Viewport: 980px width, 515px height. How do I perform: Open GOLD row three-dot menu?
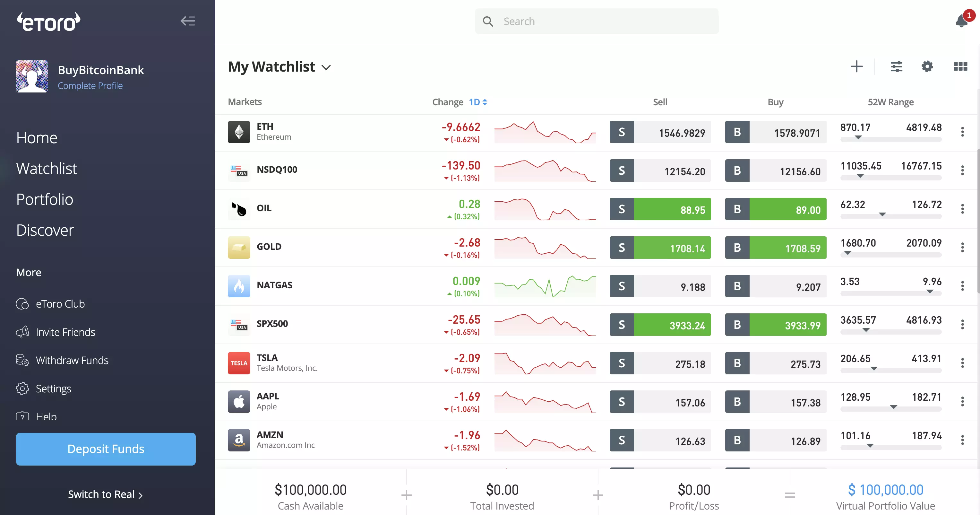coord(962,248)
